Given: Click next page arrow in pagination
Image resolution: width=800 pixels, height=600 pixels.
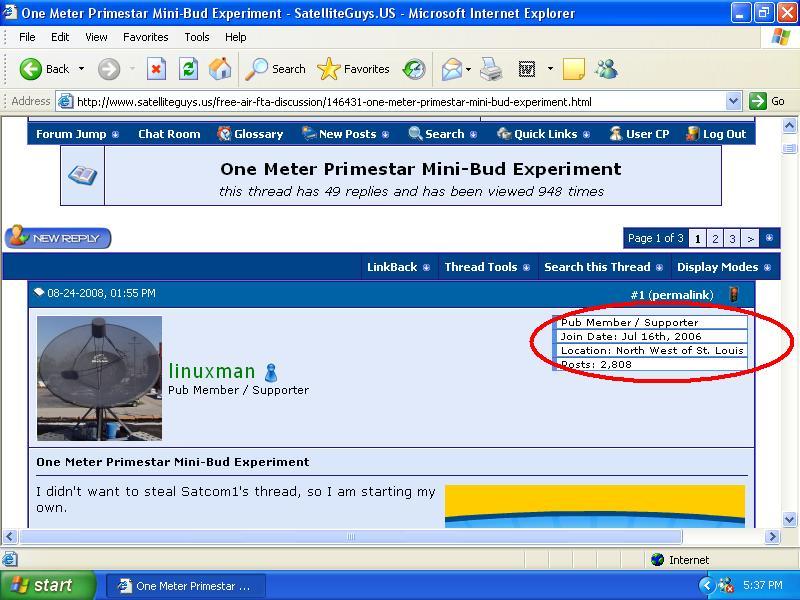Looking at the screenshot, I should point(750,238).
